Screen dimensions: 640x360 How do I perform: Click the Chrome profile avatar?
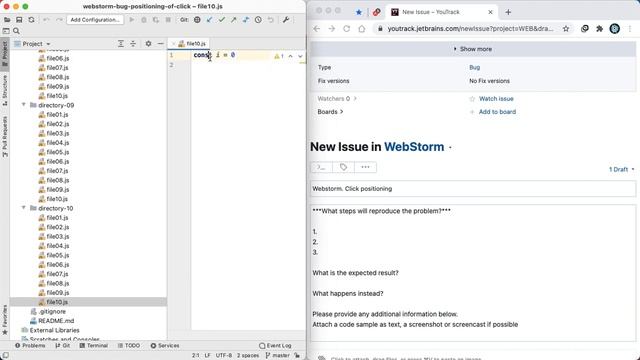(x=615, y=29)
